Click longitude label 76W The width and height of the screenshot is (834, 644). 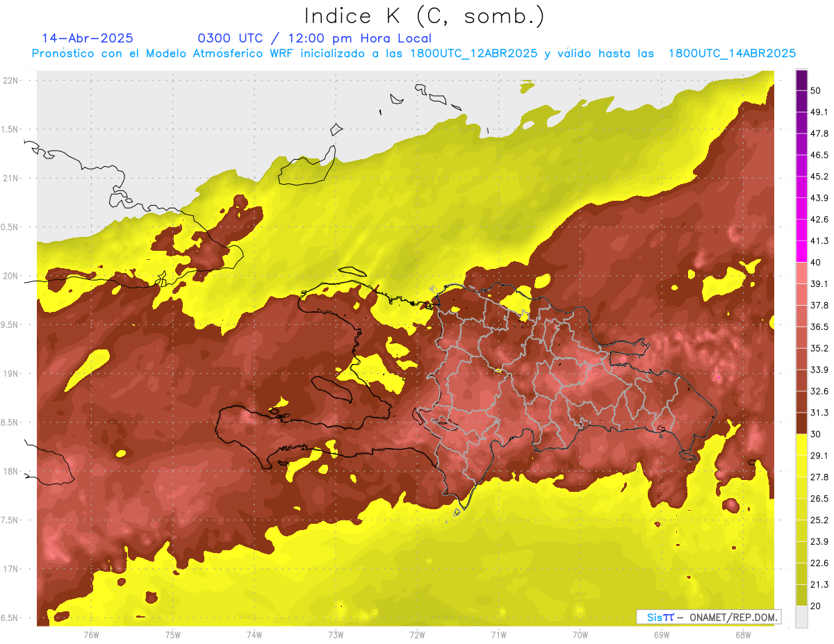(91, 635)
